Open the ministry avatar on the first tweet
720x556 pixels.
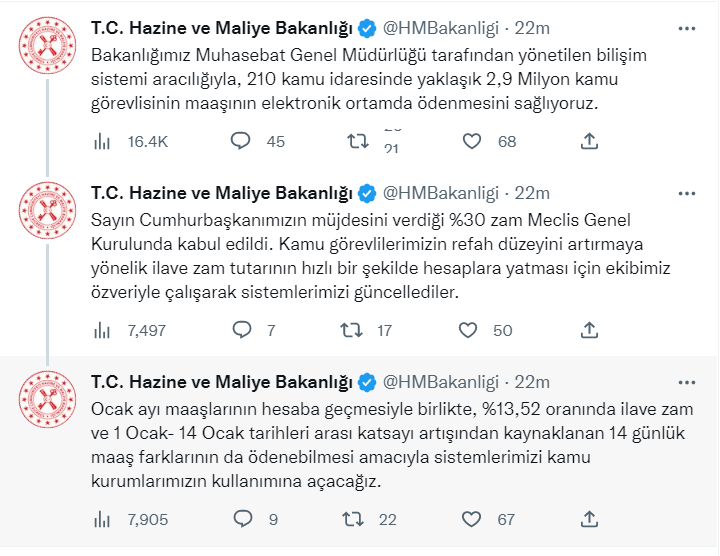click(47, 45)
